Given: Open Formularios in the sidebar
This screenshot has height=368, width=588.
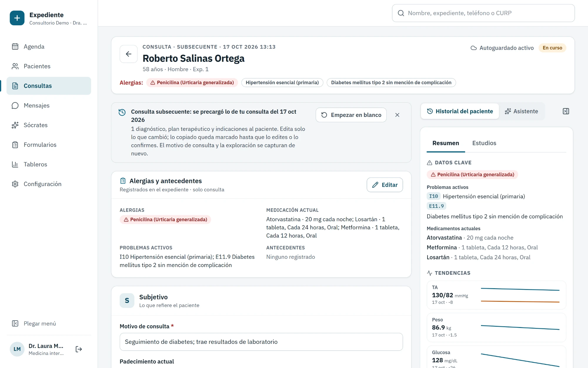Looking at the screenshot, I should pyautogui.click(x=49, y=145).
